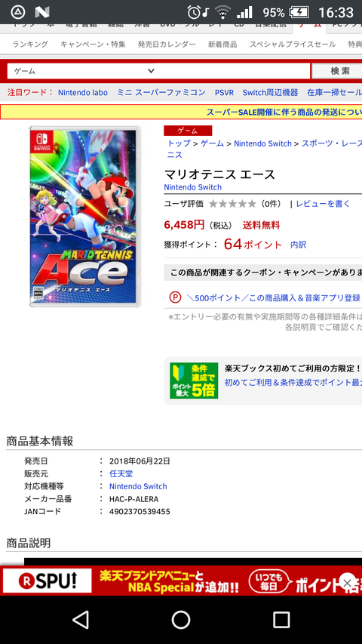Open the ランキング menu item
Screen dimensions: 362x644
30,45
